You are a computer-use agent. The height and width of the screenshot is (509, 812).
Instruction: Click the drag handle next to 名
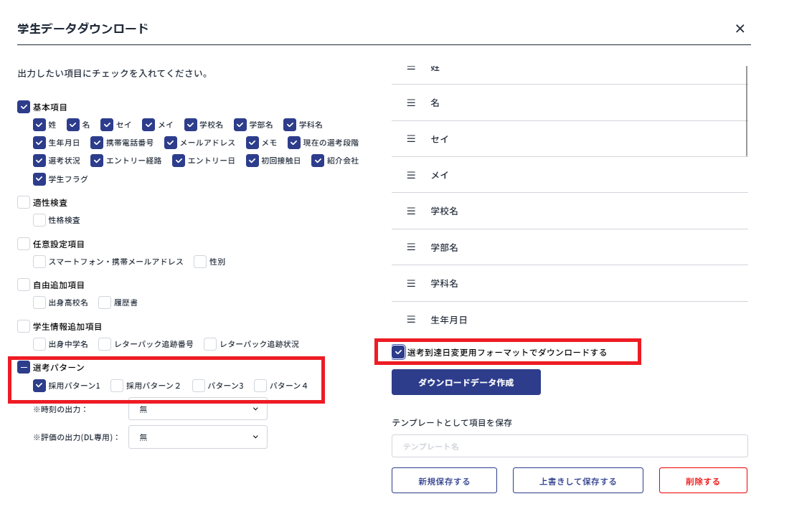[411, 103]
